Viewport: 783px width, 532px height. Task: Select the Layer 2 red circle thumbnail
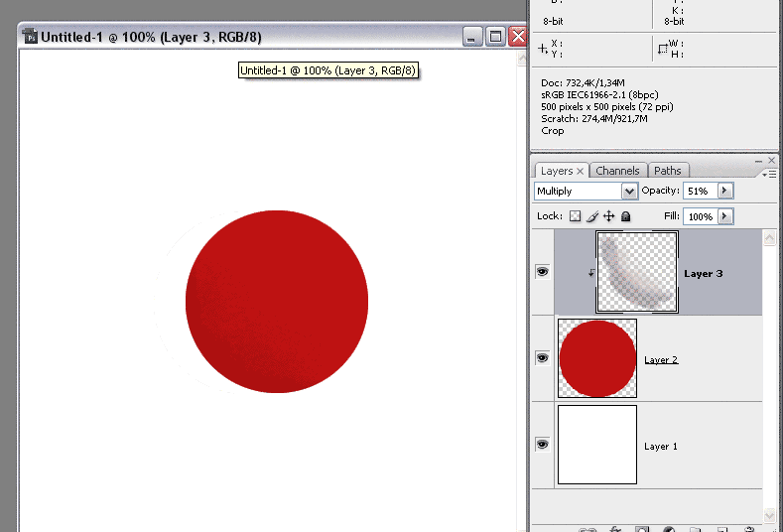(x=597, y=358)
